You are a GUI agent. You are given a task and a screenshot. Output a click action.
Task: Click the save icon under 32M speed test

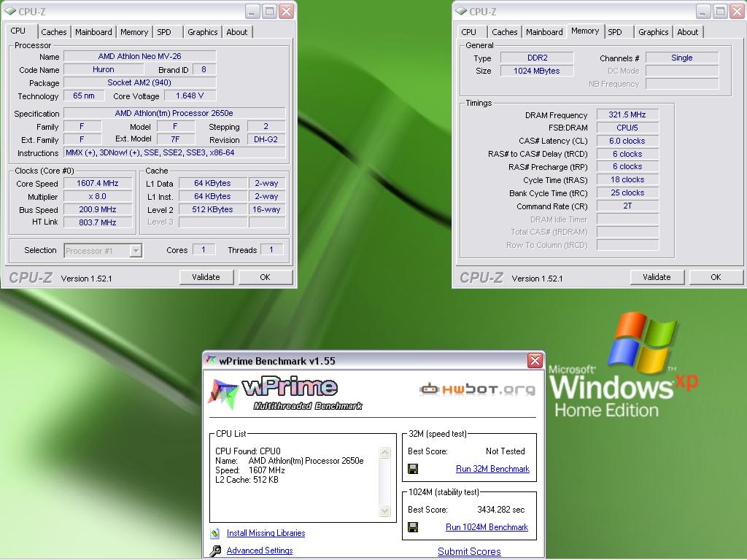pyautogui.click(x=413, y=469)
